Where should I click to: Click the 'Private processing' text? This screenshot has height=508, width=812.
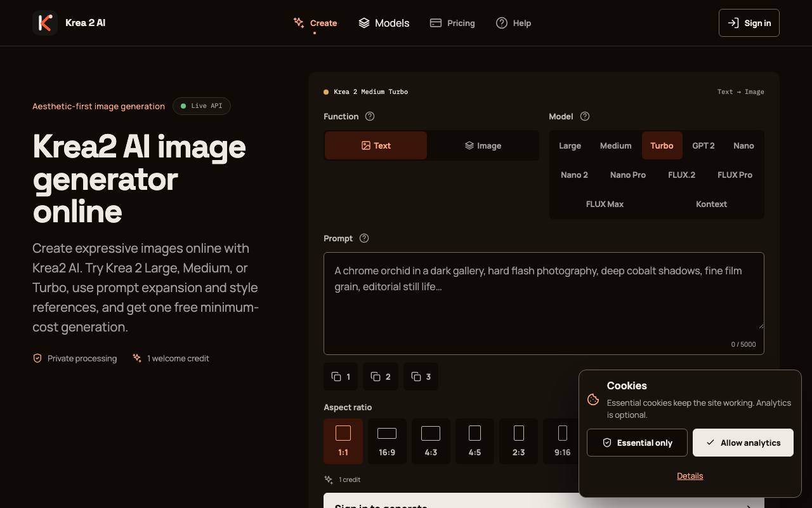pyautogui.click(x=82, y=358)
